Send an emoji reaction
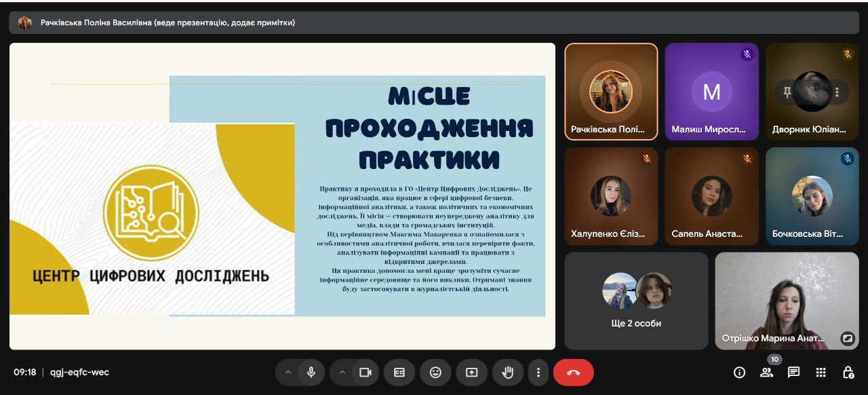Screen dimensions: 868x395 click(435, 372)
